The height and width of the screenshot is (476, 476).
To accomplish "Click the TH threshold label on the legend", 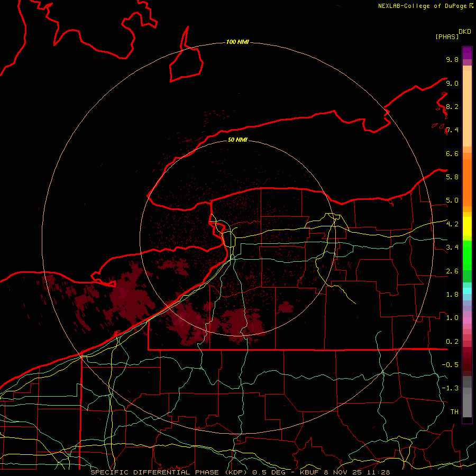I will click(454, 411).
